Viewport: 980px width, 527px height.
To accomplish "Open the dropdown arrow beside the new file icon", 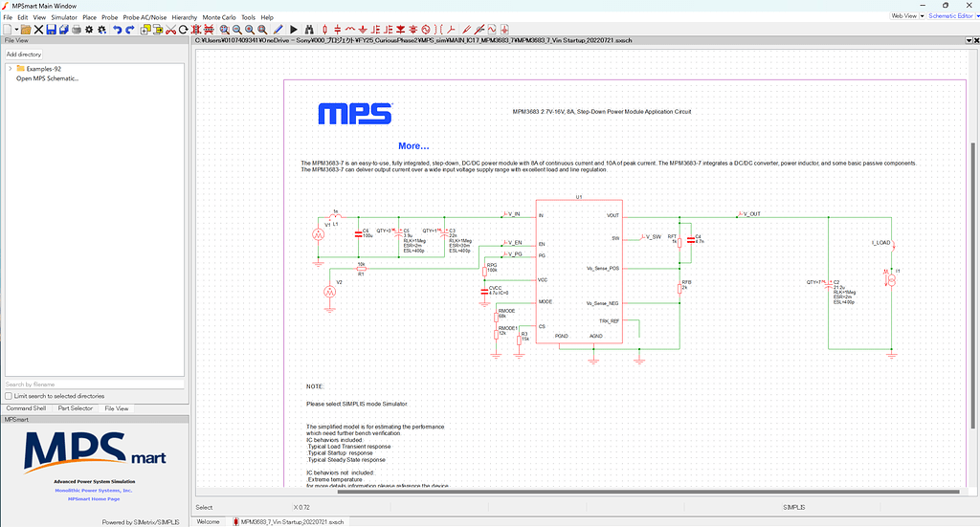I will click(16, 30).
